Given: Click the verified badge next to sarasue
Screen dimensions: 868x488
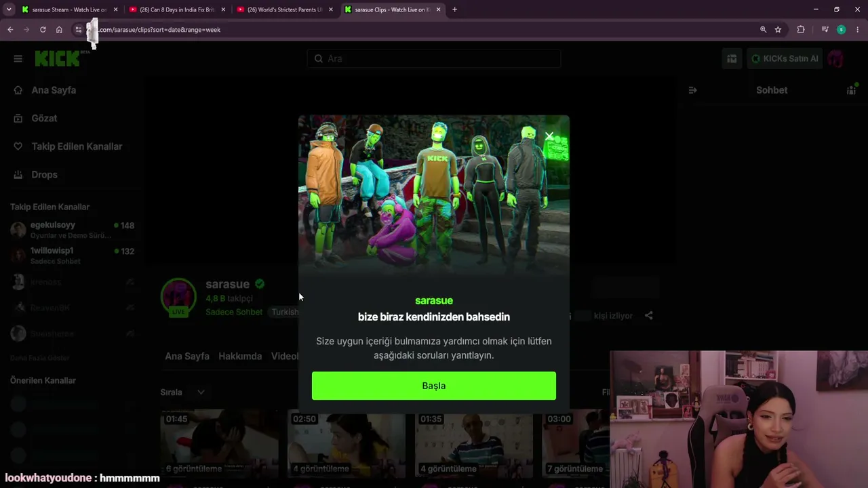Looking at the screenshot, I should pyautogui.click(x=260, y=284).
